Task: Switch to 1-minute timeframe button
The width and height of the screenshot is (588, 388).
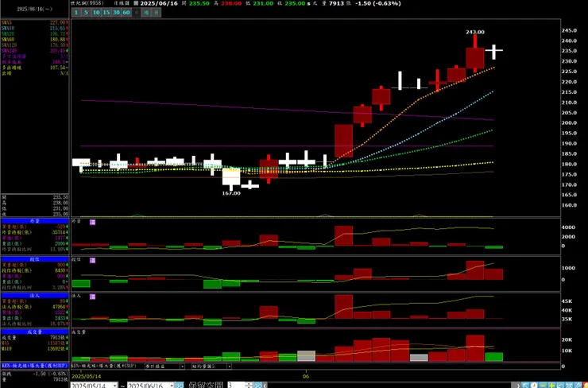Action: pos(76,13)
